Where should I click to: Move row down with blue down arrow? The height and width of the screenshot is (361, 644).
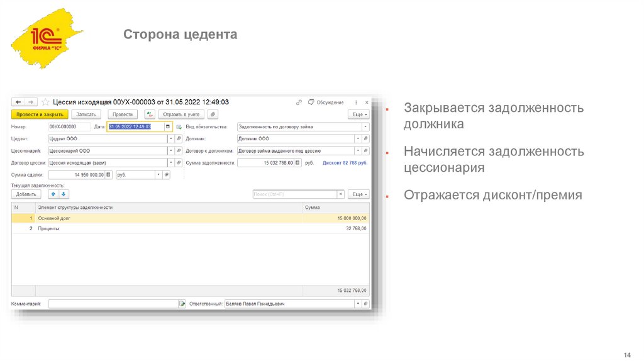tap(64, 194)
